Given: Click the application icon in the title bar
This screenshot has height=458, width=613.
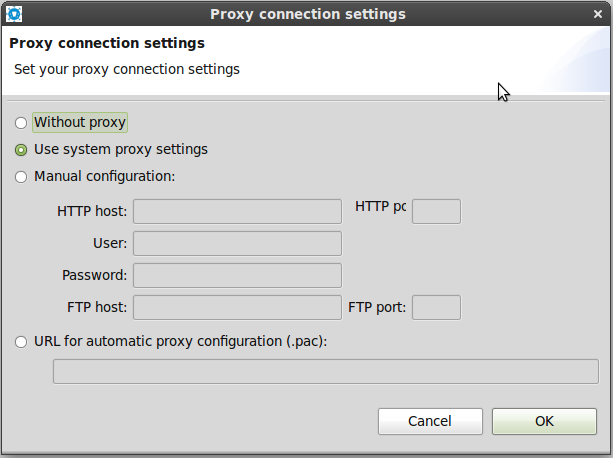Looking at the screenshot, I should point(14,14).
